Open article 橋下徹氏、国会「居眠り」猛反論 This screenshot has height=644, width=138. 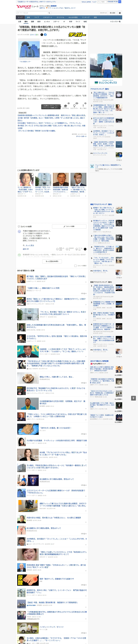[56, 277]
